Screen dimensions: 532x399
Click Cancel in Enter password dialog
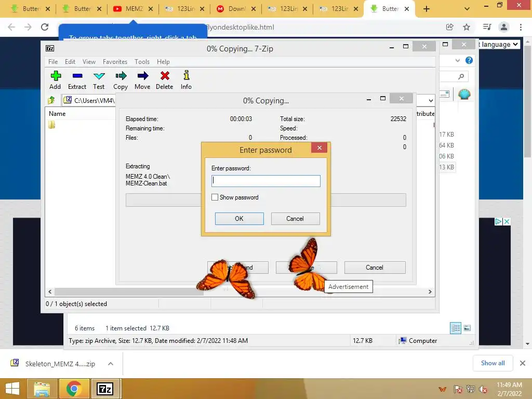tap(295, 219)
